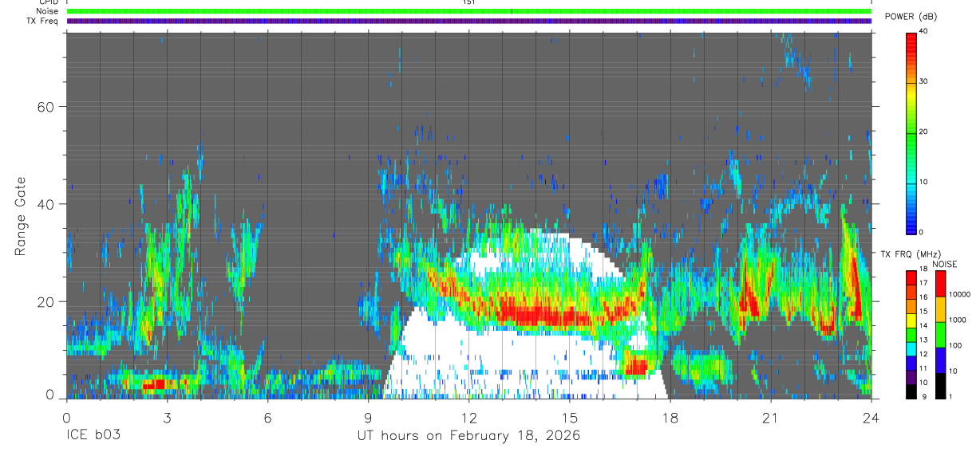Select the red segment of the TX FRQ legend
980x452 pixels.
click(x=911, y=277)
